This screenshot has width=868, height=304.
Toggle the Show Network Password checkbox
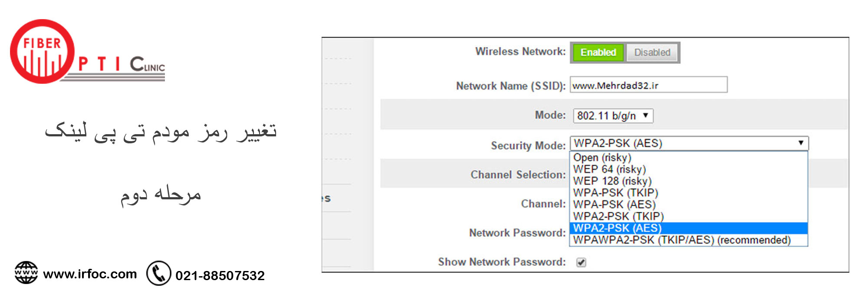(581, 262)
